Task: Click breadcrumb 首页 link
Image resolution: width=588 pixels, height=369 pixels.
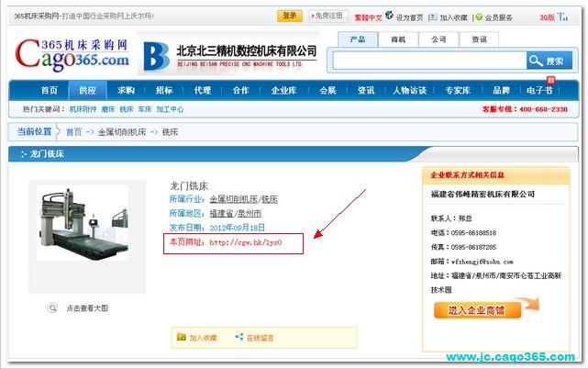Action: (x=73, y=132)
